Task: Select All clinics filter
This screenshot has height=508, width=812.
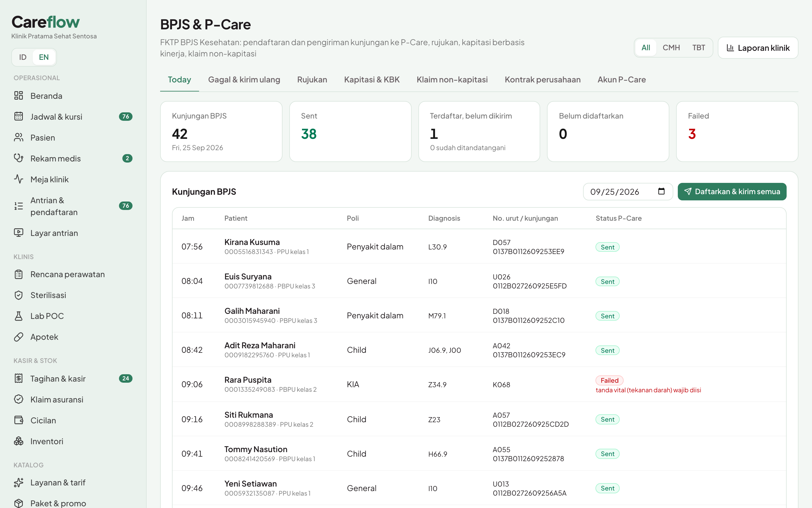Action: (646, 48)
